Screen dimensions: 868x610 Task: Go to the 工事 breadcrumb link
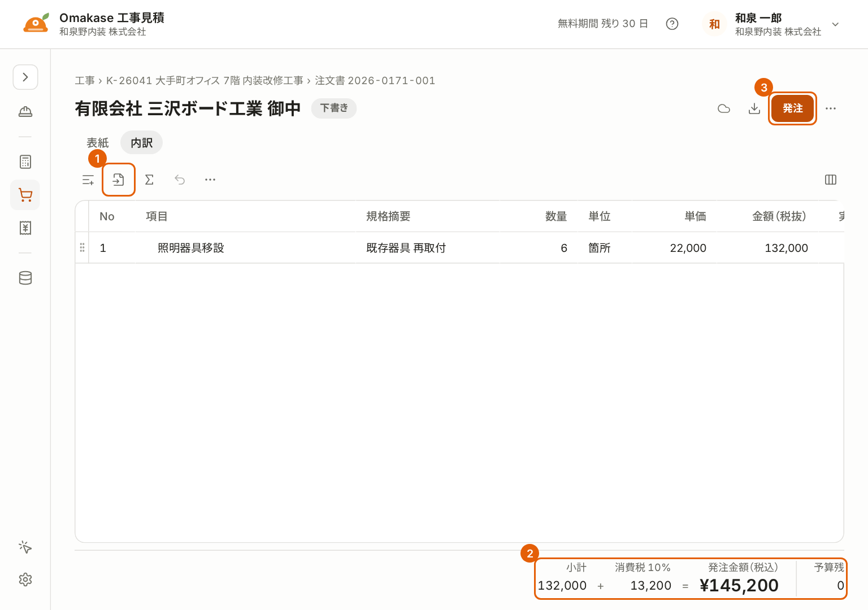pyautogui.click(x=85, y=81)
